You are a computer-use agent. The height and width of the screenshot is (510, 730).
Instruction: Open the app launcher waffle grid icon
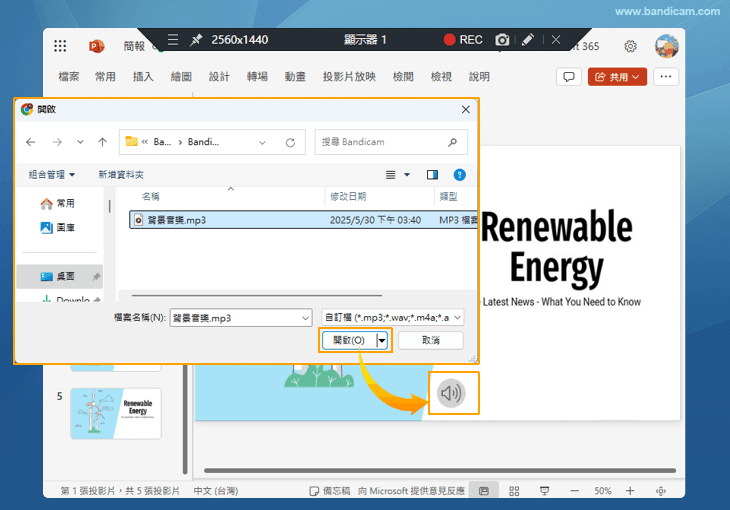60,46
